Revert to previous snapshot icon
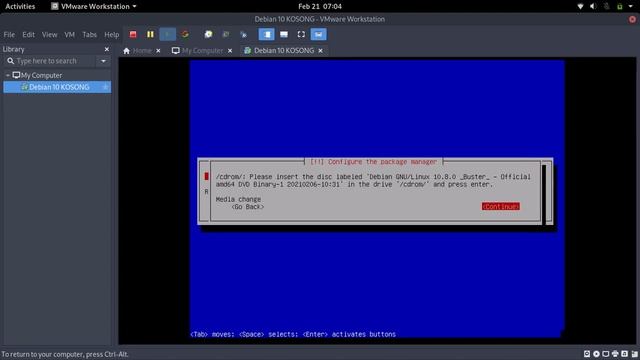This screenshot has height=360, width=640. pos(226,35)
